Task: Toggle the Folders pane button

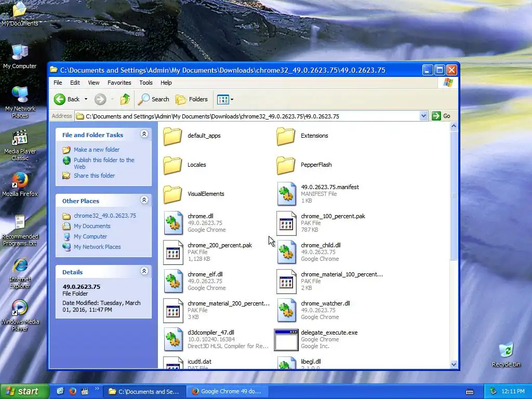Action: point(192,99)
